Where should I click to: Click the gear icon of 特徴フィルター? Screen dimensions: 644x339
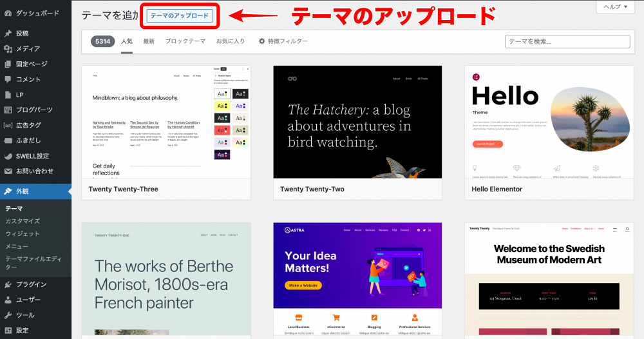coord(261,41)
